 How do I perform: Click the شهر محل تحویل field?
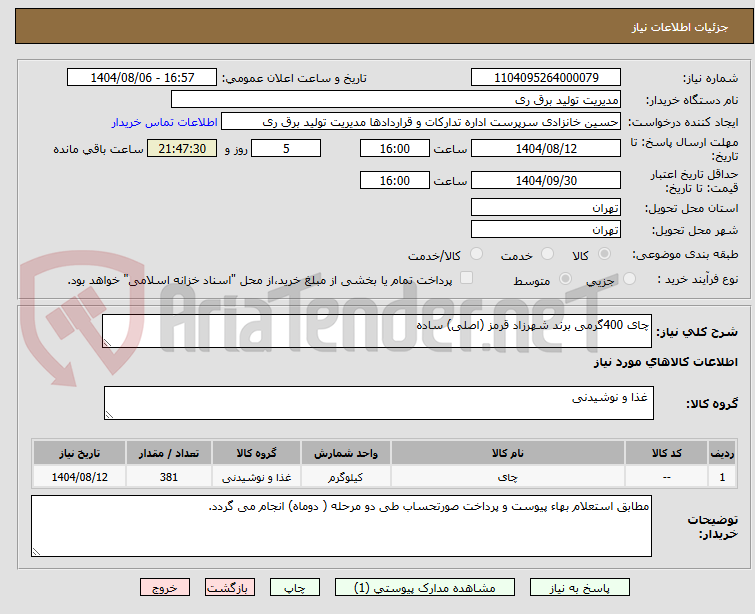tap(546, 230)
